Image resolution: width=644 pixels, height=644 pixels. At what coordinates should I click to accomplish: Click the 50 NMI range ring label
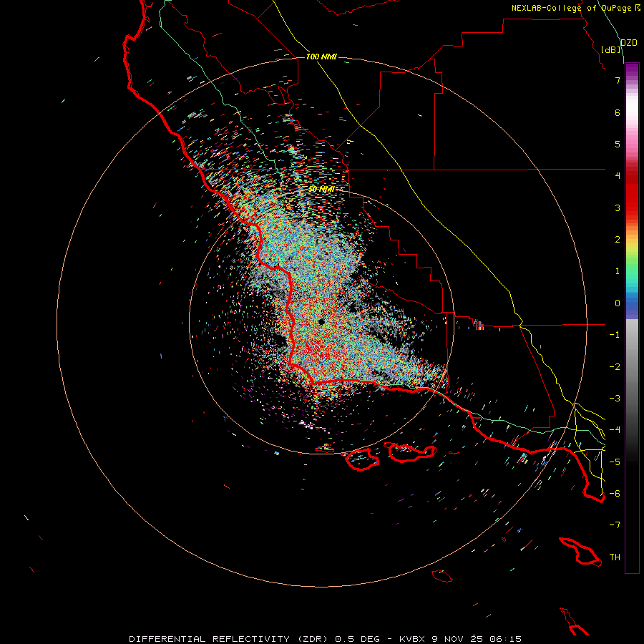click(321, 189)
